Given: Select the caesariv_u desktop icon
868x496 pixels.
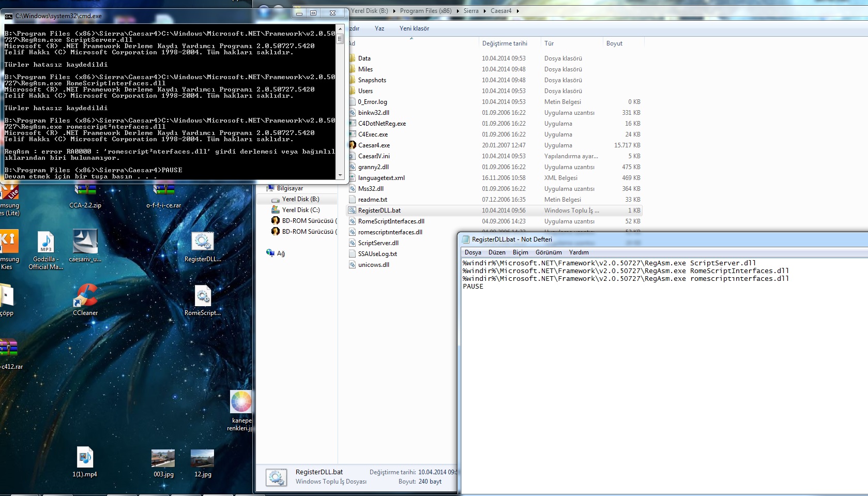Looking at the screenshot, I should [x=85, y=246].
